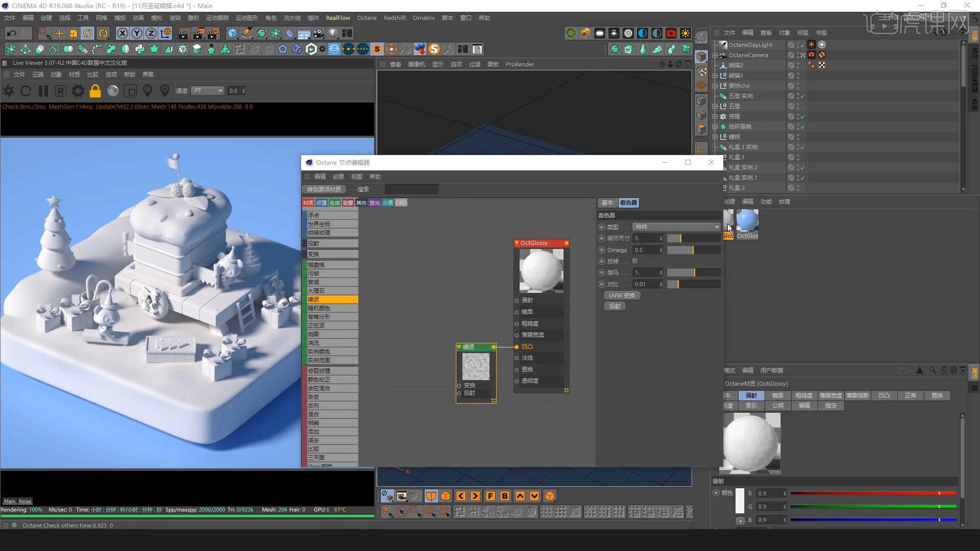Open the PT channel dropdown

tap(208, 91)
